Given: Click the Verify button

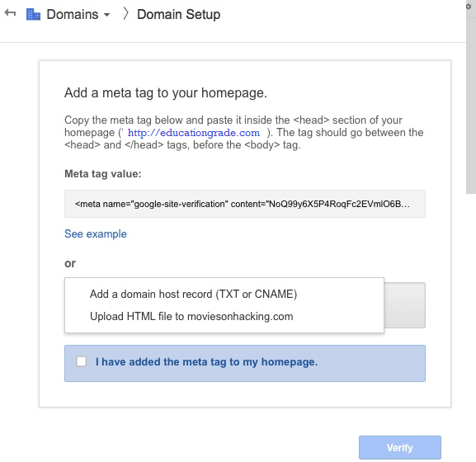Looking at the screenshot, I should point(400,447).
